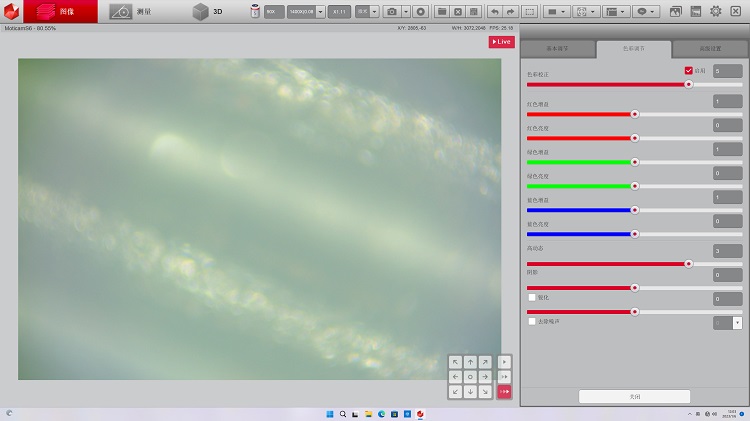The width and height of the screenshot is (750, 421).
Task: Click the red fast-forward speed button
Action: 504,391
